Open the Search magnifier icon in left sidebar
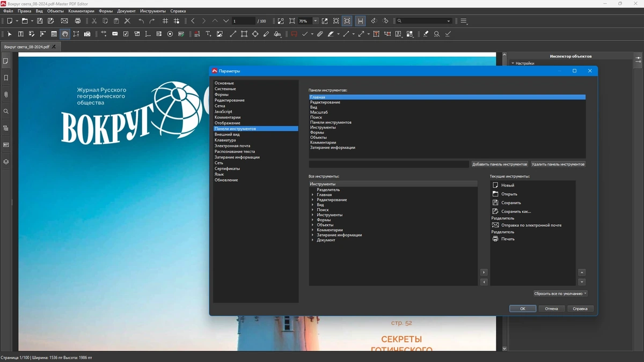This screenshot has height=362, width=644. pos(6,112)
